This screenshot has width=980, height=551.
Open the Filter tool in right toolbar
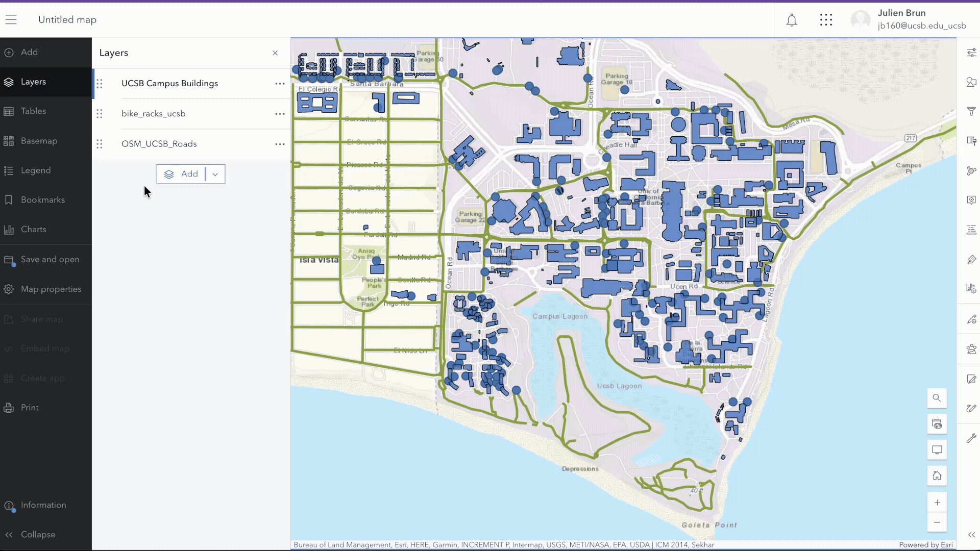click(x=971, y=111)
